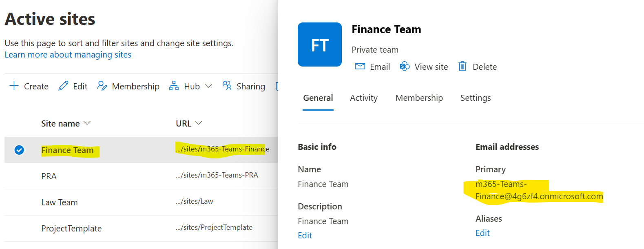The width and height of the screenshot is (644, 249).
Task: Expand the Hub dropdown chevron
Action: (x=208, y=86)
